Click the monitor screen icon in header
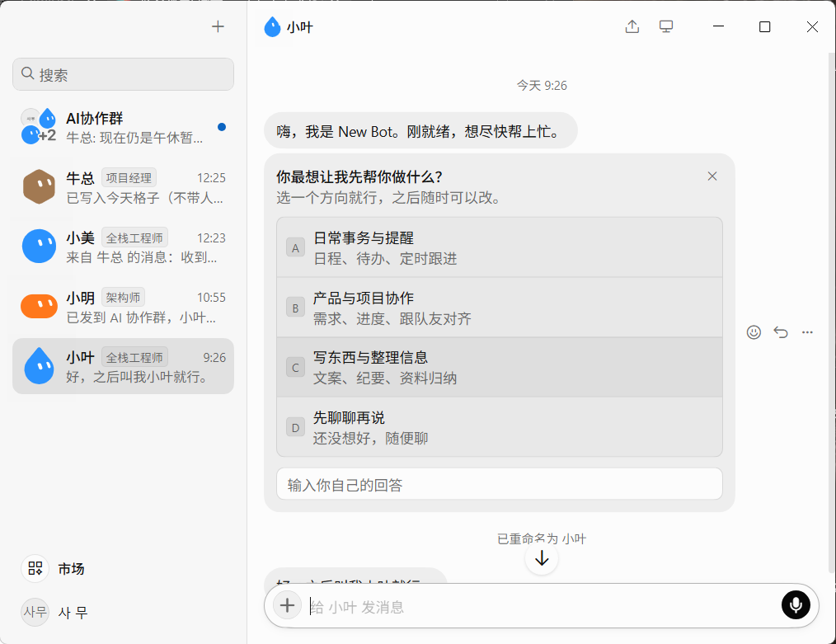Screen dimensions: 836x644 [x=666, y=26]
